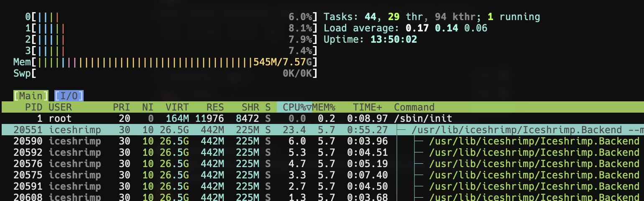The width and height of the screenshot is (644, 201).
Task: Sort by the NI column header
Action: (148, 107)
